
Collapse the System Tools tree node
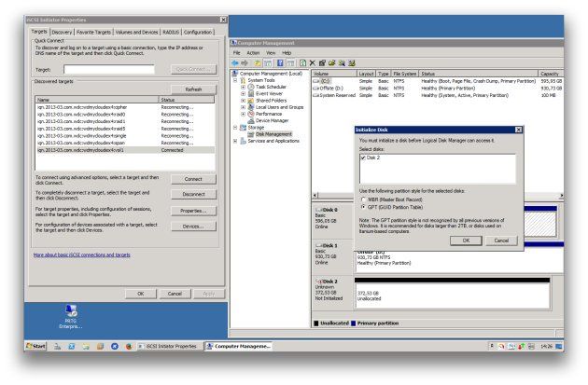click(235, 80)
